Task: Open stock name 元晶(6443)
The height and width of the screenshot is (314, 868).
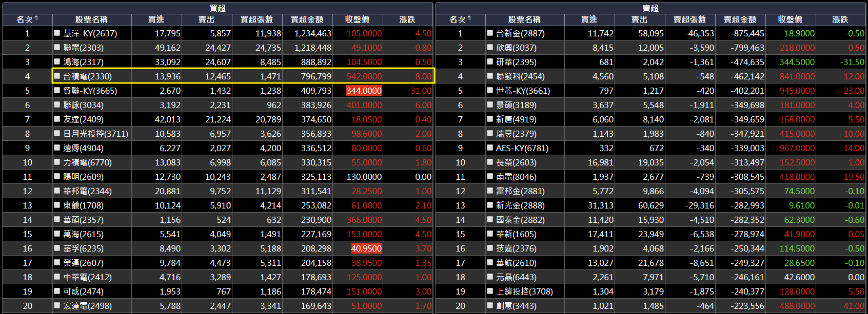Action: [x=516, y=277]
